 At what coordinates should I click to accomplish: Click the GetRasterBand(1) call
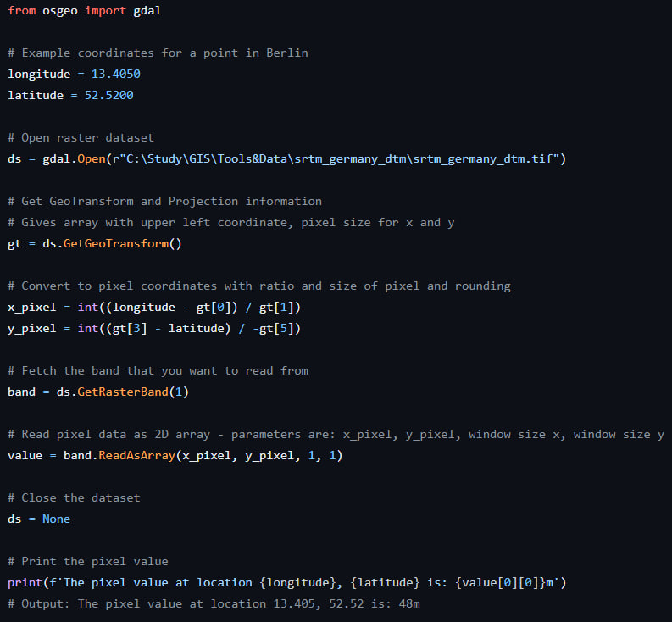133,392
